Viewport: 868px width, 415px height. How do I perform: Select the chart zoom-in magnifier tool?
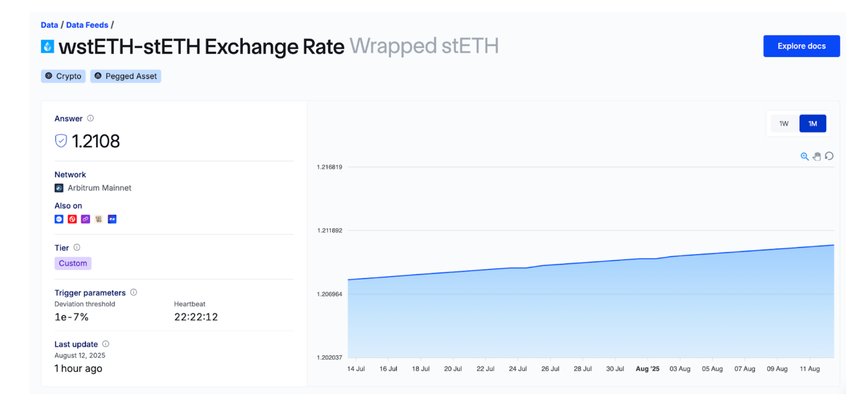tap(804, 157)
